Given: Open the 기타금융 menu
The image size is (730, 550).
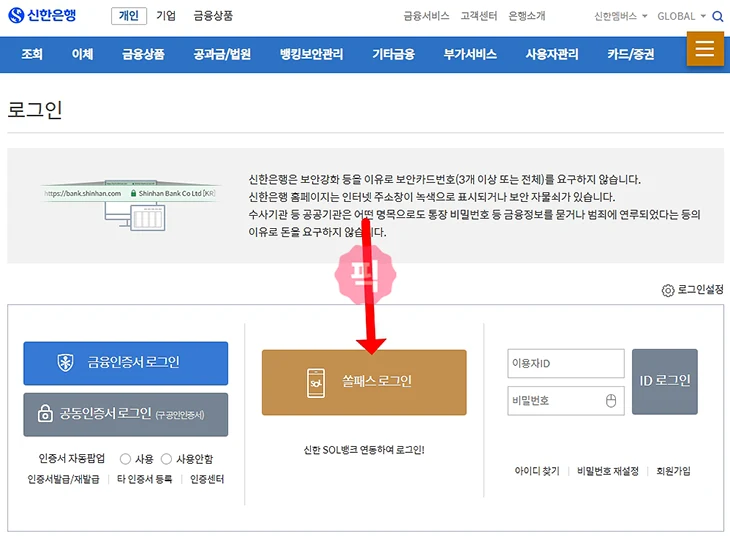Looking at the screenshot, I should tap(393, 54).
